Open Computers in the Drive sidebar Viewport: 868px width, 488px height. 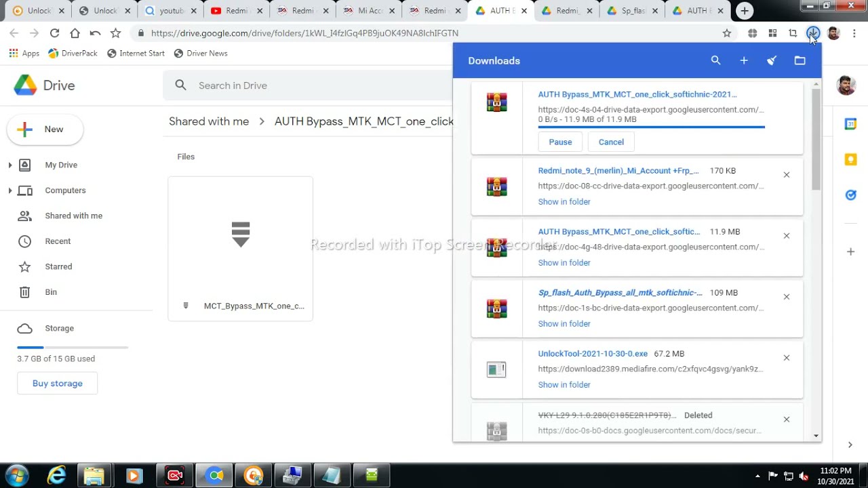(65, 190)
